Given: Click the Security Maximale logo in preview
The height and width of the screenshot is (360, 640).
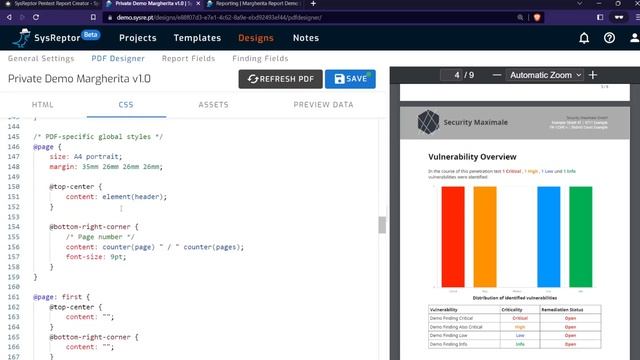Looking at the screenshot, I should (463, 122).
